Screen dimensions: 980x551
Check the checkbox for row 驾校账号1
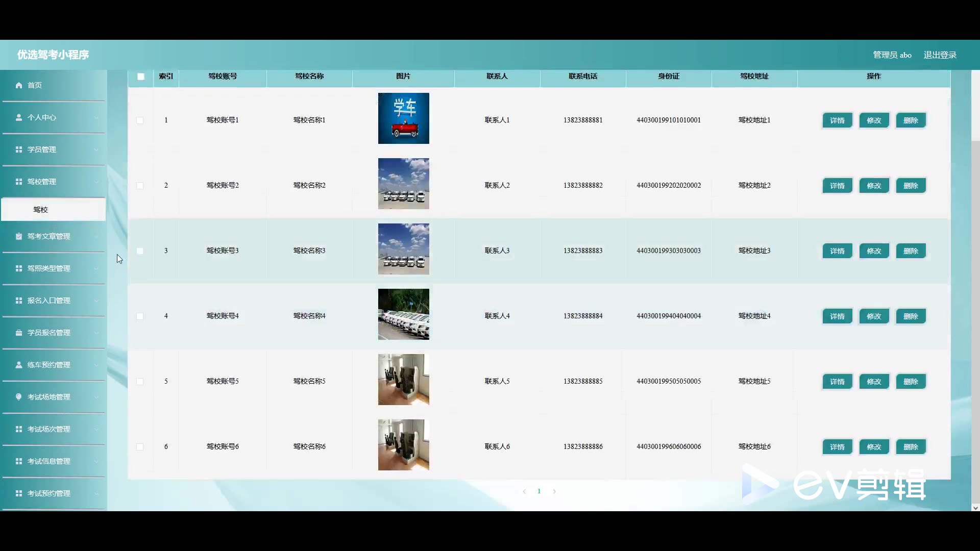click(140, 120)
